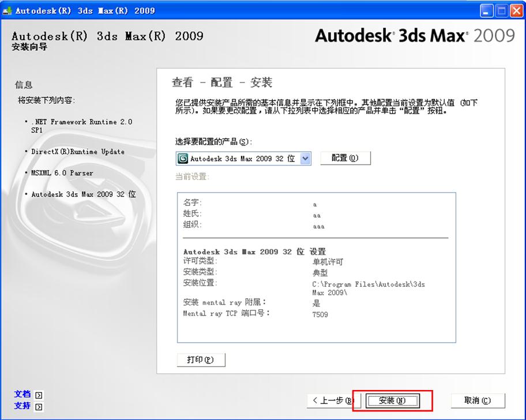Image resolution: width=526 pixels, height=420 pixels.
Task: Click the TCP port value 7509
Action: pos(320,314)
